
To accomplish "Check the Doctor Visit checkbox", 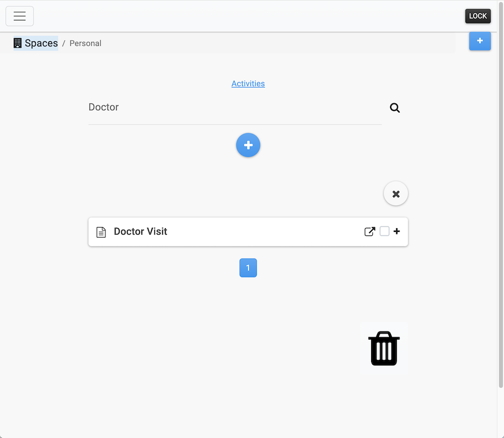I will (x=385, y=231).
